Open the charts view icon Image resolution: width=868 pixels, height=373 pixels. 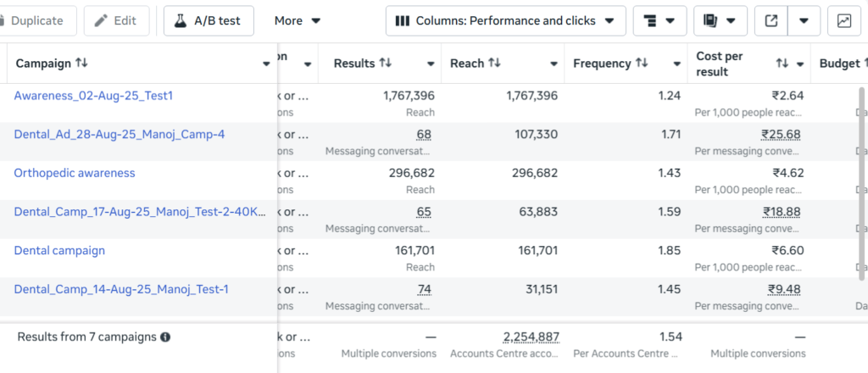pyautogui.click(x=844, y=20)
